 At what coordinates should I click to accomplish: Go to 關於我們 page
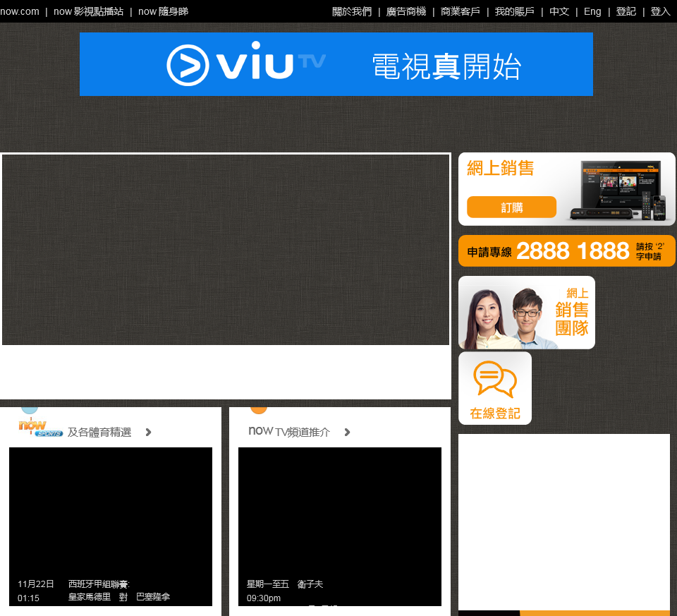[x=352, y=11]
